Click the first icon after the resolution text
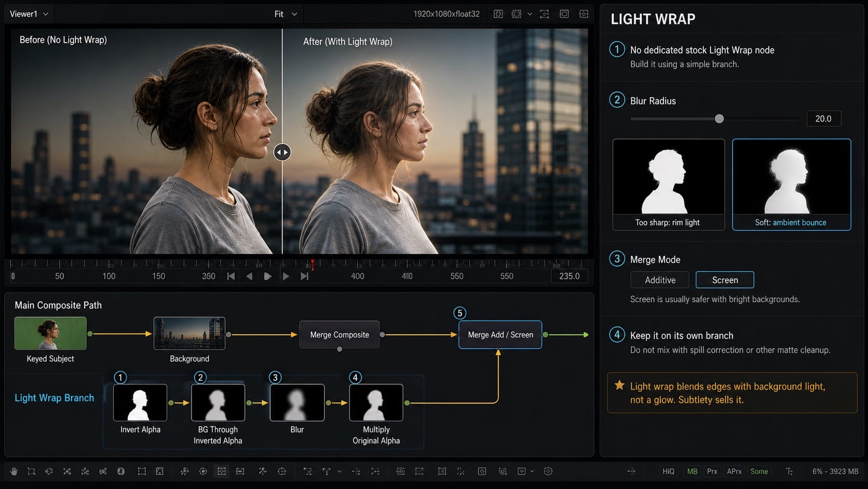The height and width of the screenshot is (489, 868). coord(498,14)
